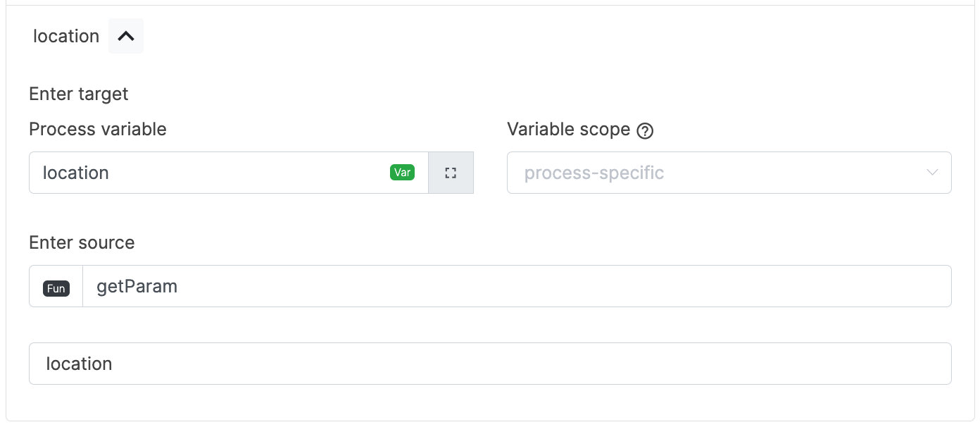980x427 pixels.
Task: Open the process-specific scope combo box
Action: coord(729,172)
